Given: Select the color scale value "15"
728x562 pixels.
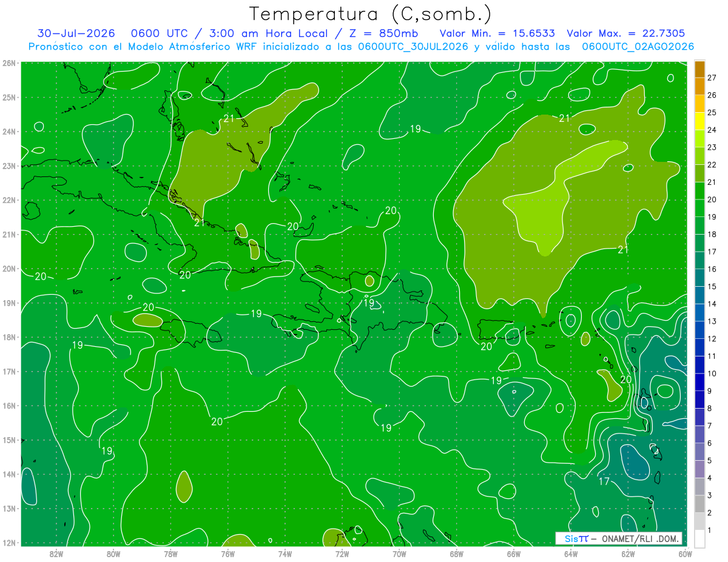Looking at the screenshot, I should [x=712, y=286].
